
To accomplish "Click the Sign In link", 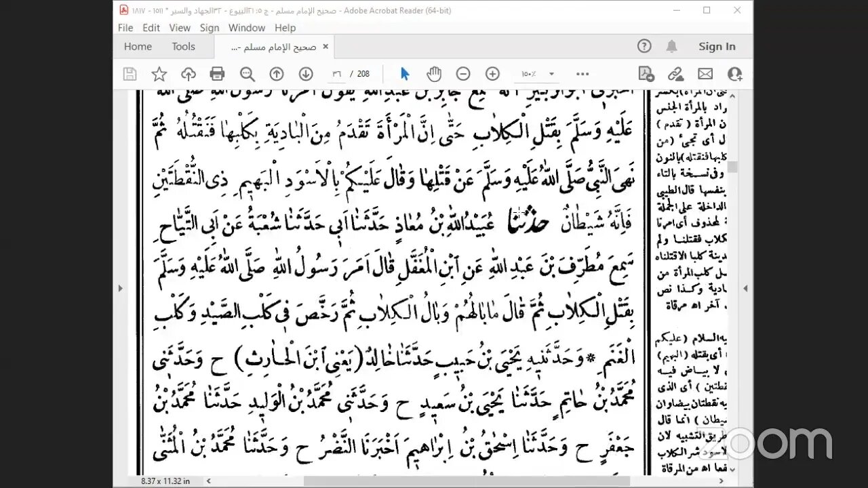I will (x=717, y=47).
